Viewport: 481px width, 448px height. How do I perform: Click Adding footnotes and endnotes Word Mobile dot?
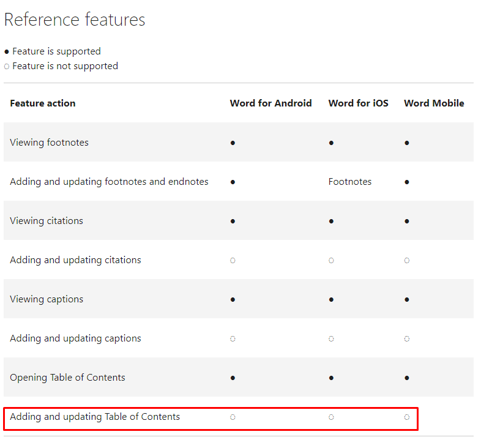[407, 182]
